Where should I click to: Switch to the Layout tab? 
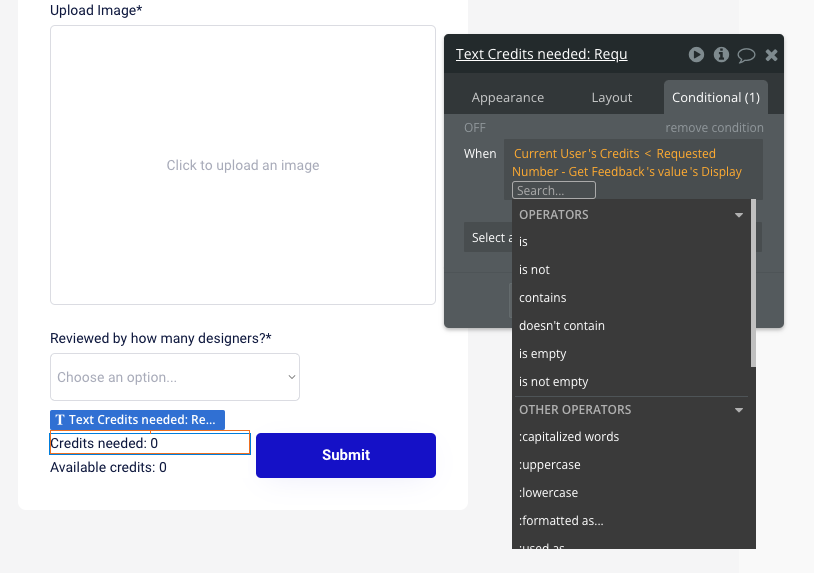tap(612, 97)
